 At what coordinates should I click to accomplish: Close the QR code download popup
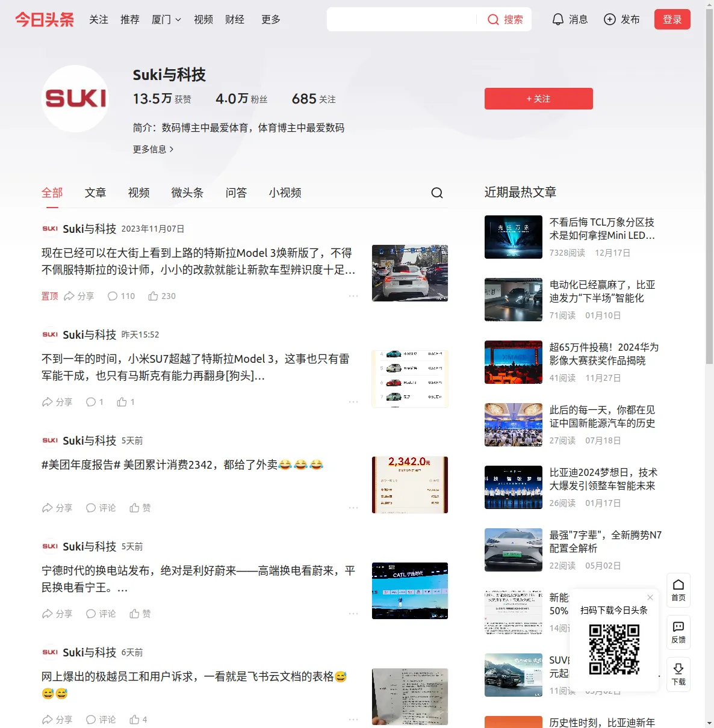(650, 597)
